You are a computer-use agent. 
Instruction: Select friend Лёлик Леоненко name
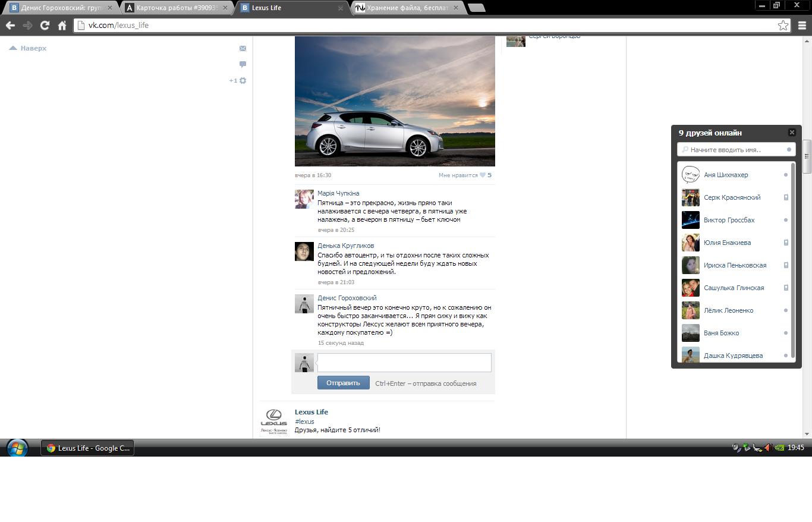coord(728,310)
